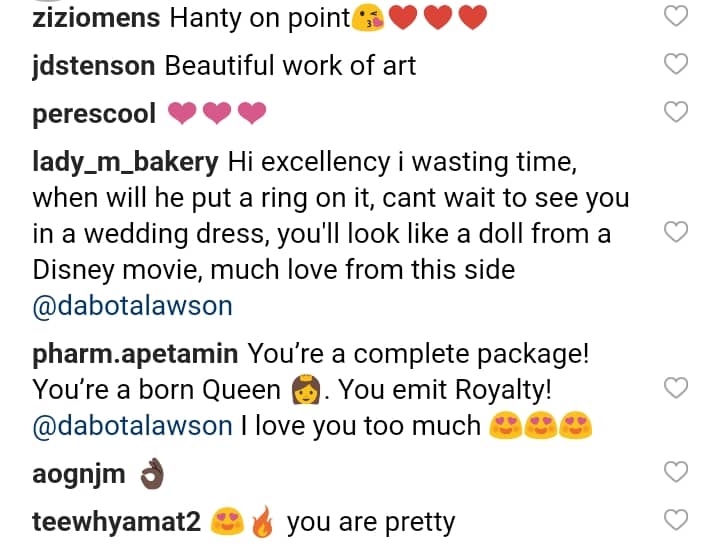
Task: Tap @dabotalawson mention in pharm.apetamin comment
Action: point(132,426)
